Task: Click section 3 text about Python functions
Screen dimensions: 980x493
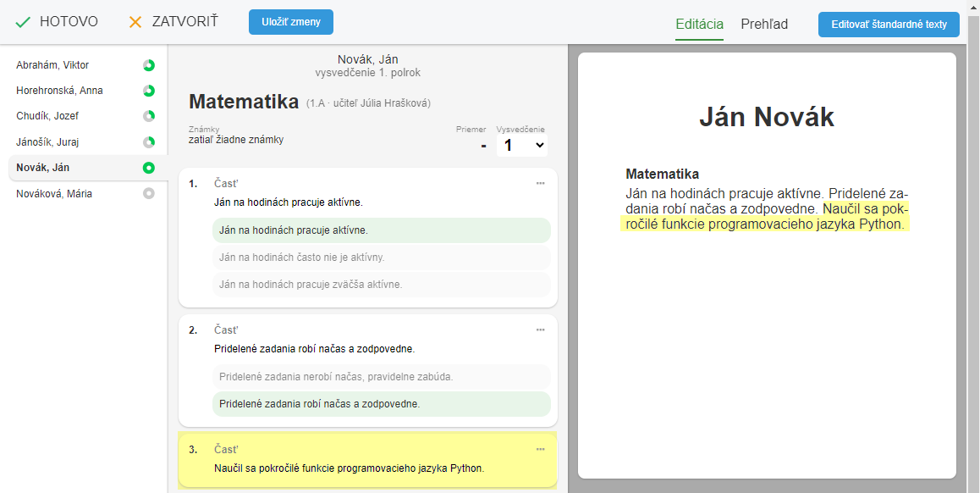Action: (x=350, y=468)
